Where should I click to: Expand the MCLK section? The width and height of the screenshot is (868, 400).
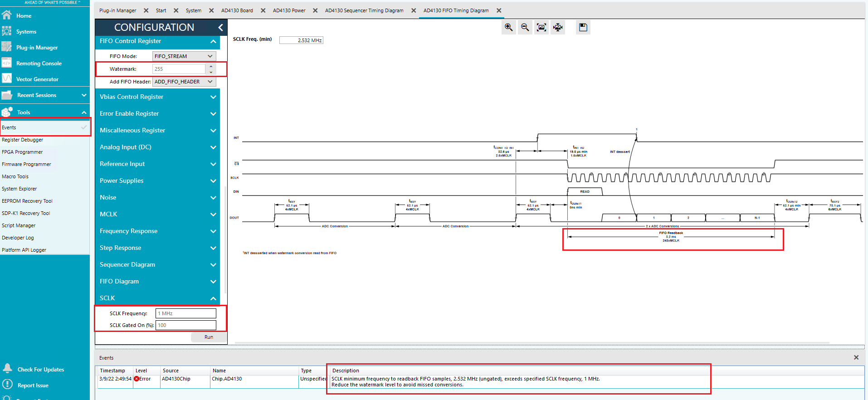tap(213, 215)
